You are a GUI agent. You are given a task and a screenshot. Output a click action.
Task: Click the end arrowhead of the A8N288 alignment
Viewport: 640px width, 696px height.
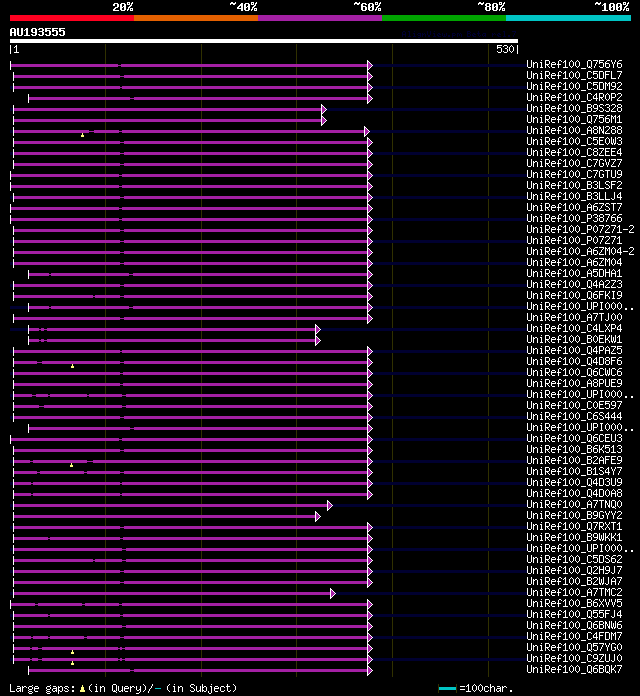pyautogui.click(x=367, y=131)
